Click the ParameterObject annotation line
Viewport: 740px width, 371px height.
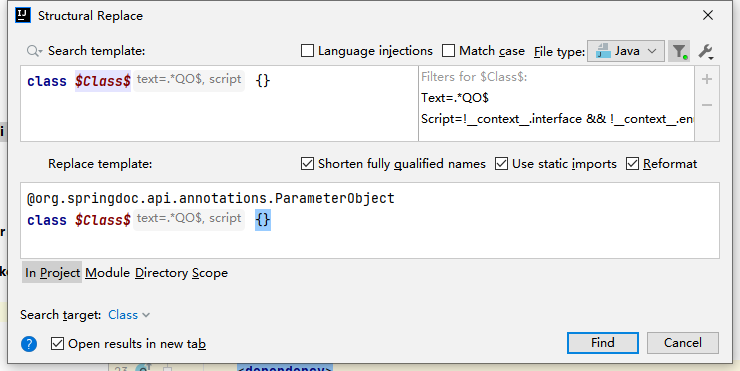coord(210,198)
